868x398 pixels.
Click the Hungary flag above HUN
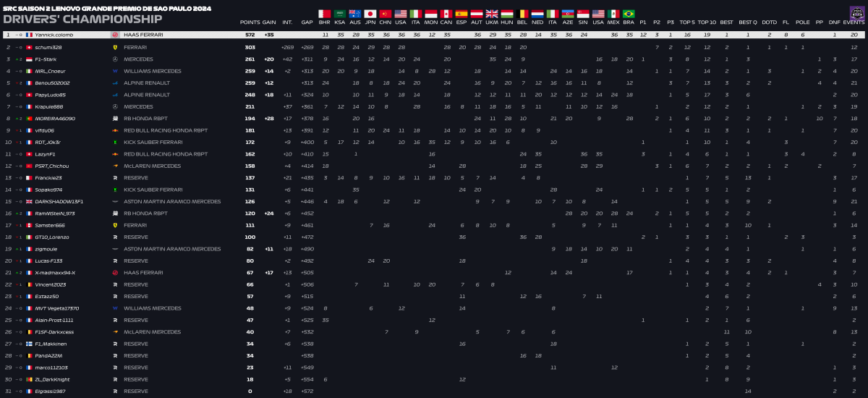507,14
